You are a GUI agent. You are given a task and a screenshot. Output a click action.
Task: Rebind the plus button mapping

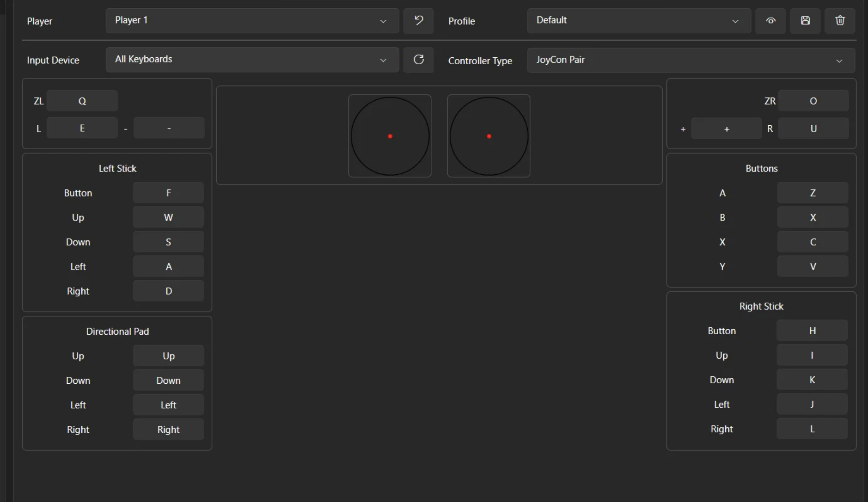click(x=726, y=129)
